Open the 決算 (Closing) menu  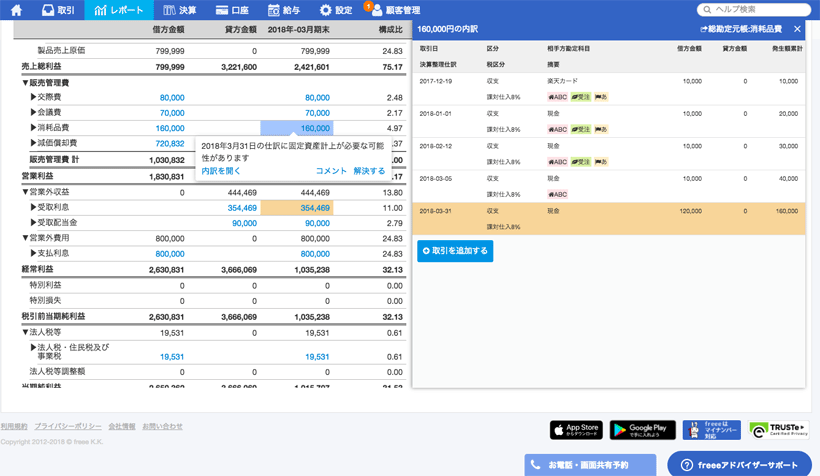coord(180,10)
